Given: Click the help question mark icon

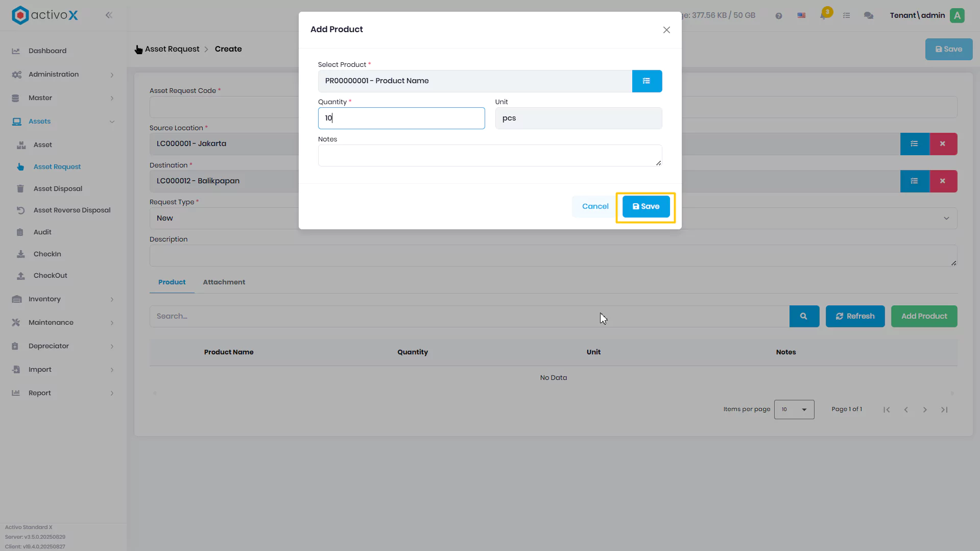Looking at the screenshot, I should [779, 16].
